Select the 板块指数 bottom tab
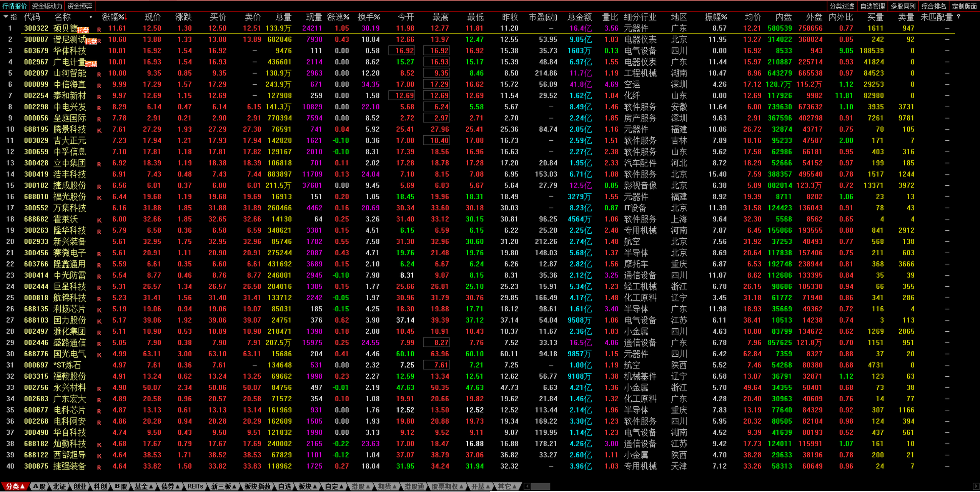 tap(257, 487)
